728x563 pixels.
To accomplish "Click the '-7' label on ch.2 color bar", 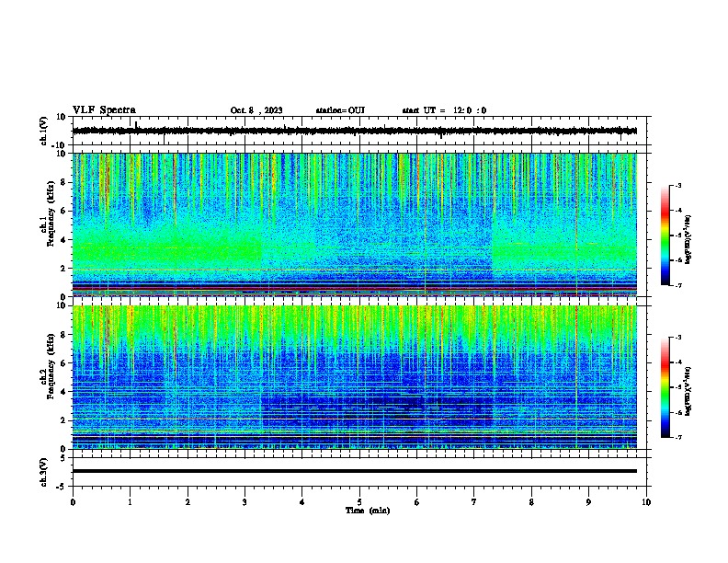I will pos(677,437).
